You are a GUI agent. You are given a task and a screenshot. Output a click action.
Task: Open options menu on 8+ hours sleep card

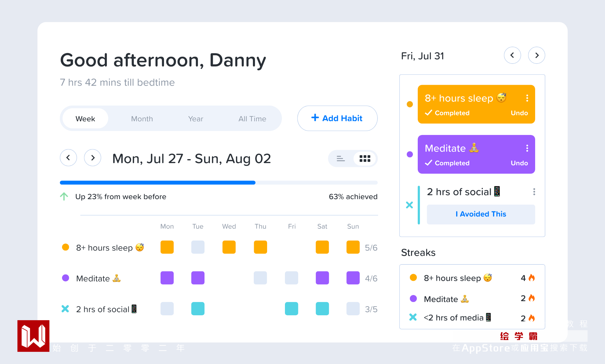click(x=527, y=98)
